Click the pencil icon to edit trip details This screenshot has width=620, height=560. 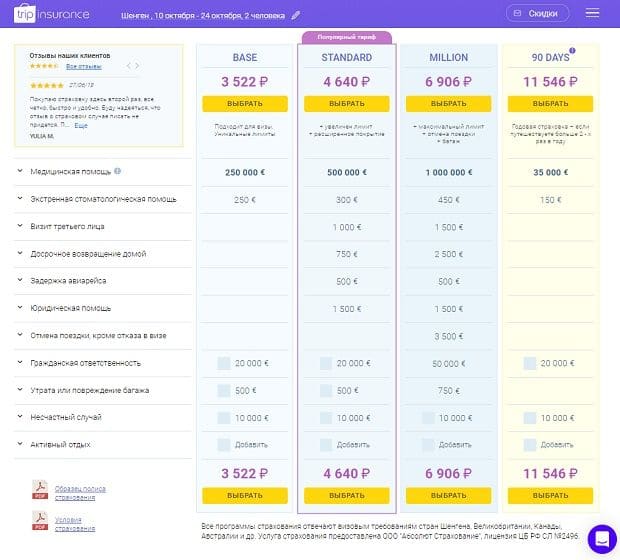tap(295, 16)
